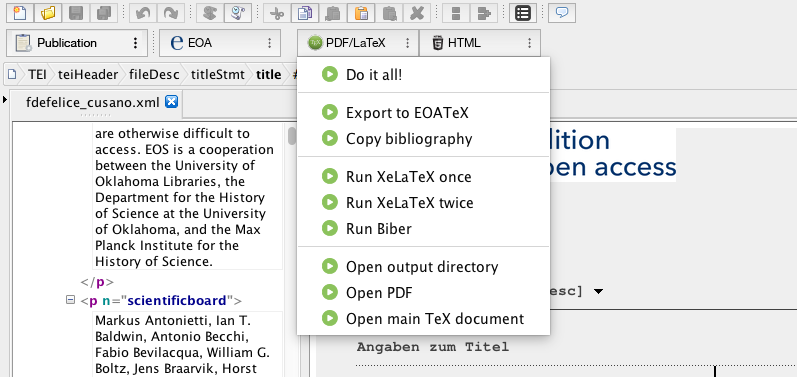
Task: Open EOA toolbar overflow dots
Action: [269, 43]
